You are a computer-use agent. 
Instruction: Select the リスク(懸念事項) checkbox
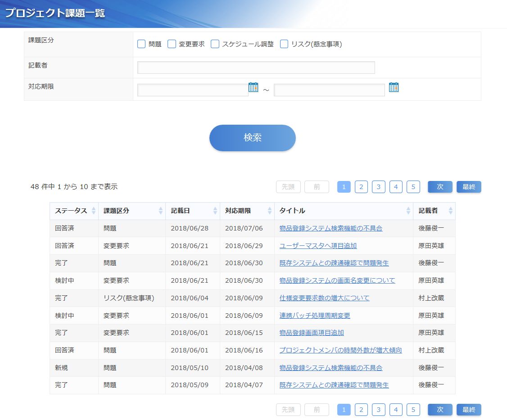284,44
